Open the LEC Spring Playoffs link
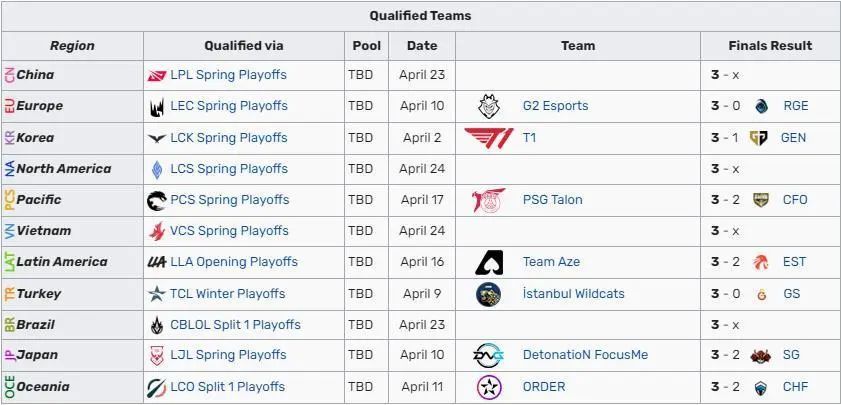The height and width of the screenshot is (405, 841). pos(229,106)
